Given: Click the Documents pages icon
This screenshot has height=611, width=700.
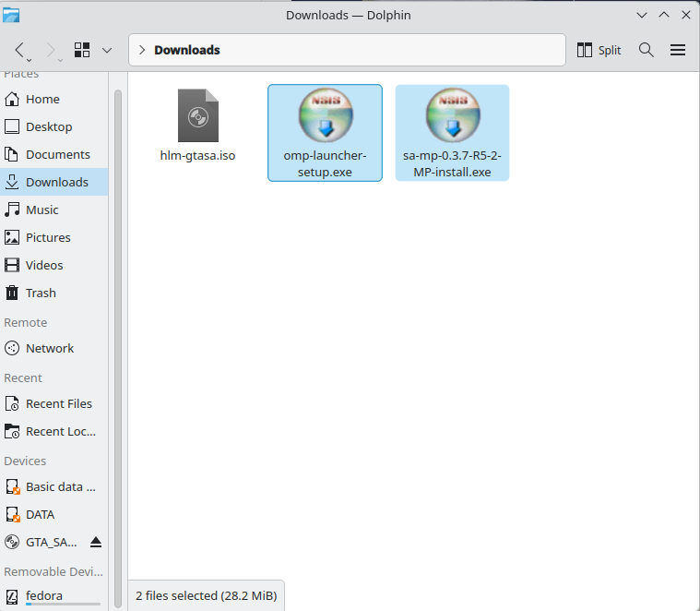Looking at the screenshot, I should tap(12, 154).
